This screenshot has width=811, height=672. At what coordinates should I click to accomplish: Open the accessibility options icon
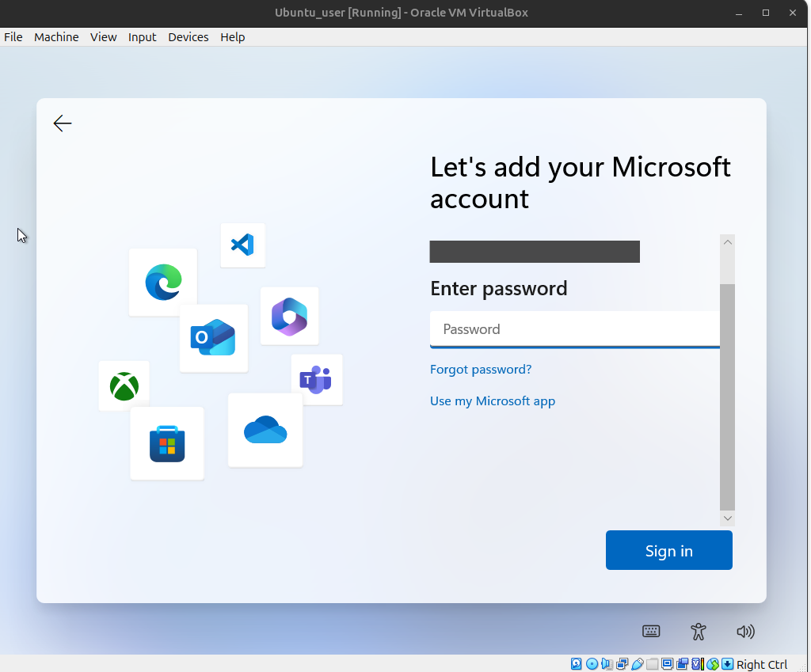[699, 631]
